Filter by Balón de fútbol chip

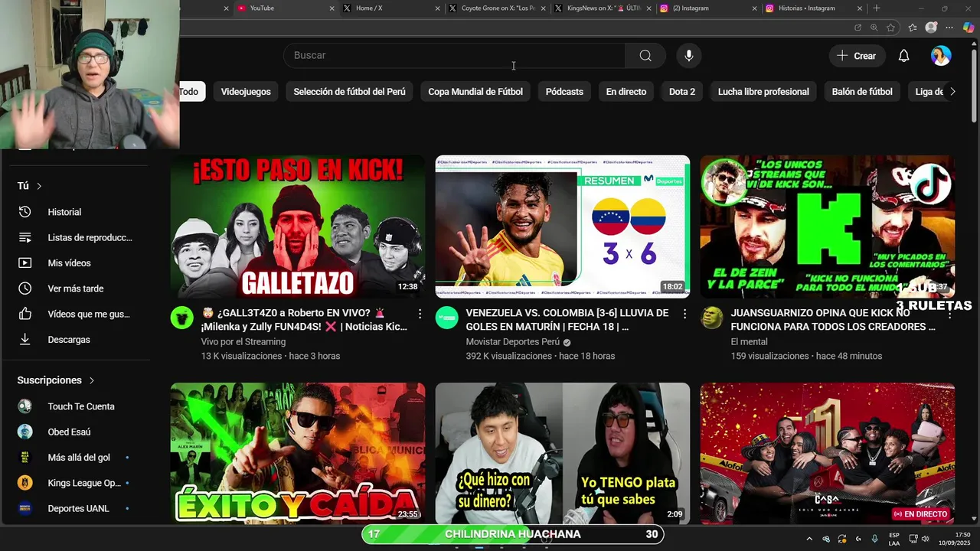click(862, 92)
